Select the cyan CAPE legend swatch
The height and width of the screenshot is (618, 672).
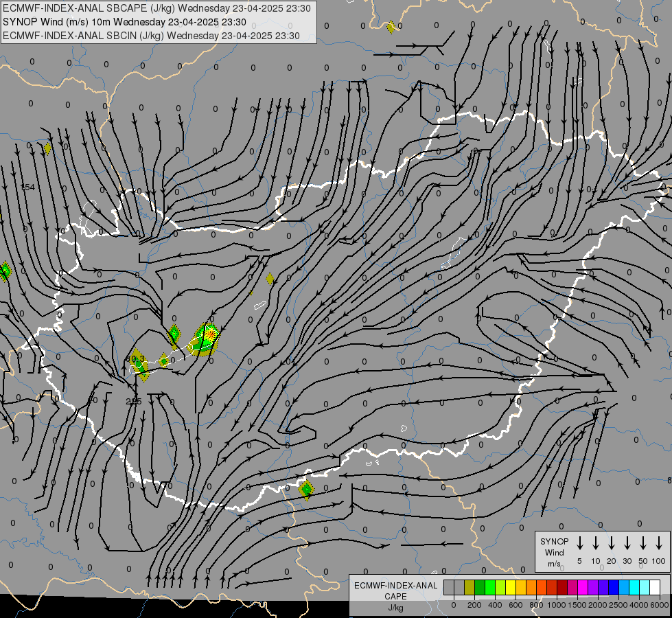634,587
